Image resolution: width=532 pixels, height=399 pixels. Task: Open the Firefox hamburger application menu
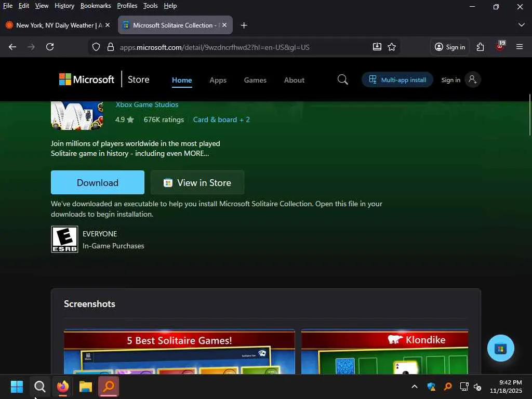[520, 47]
